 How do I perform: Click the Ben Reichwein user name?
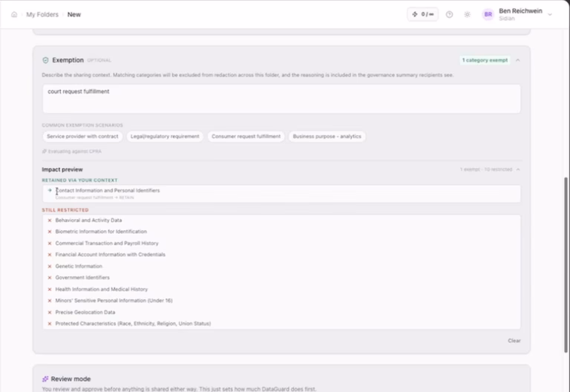[x=520, y=11]
